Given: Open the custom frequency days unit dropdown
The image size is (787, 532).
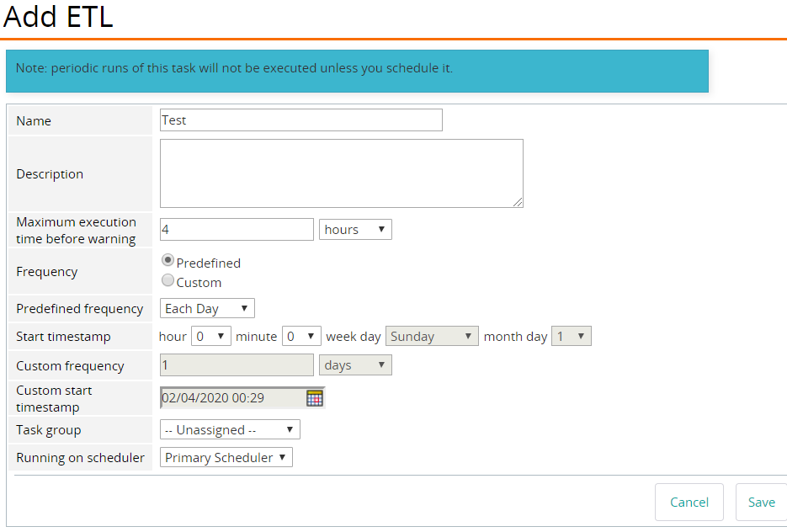Looking at the screenshot, I should pyautogui.click(x=355, y=365).
